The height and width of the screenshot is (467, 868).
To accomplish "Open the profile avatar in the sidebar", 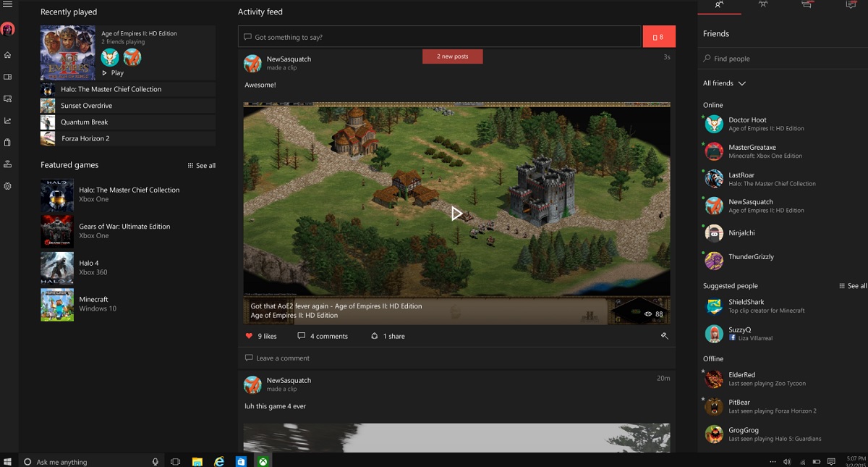I will (7, 30).
